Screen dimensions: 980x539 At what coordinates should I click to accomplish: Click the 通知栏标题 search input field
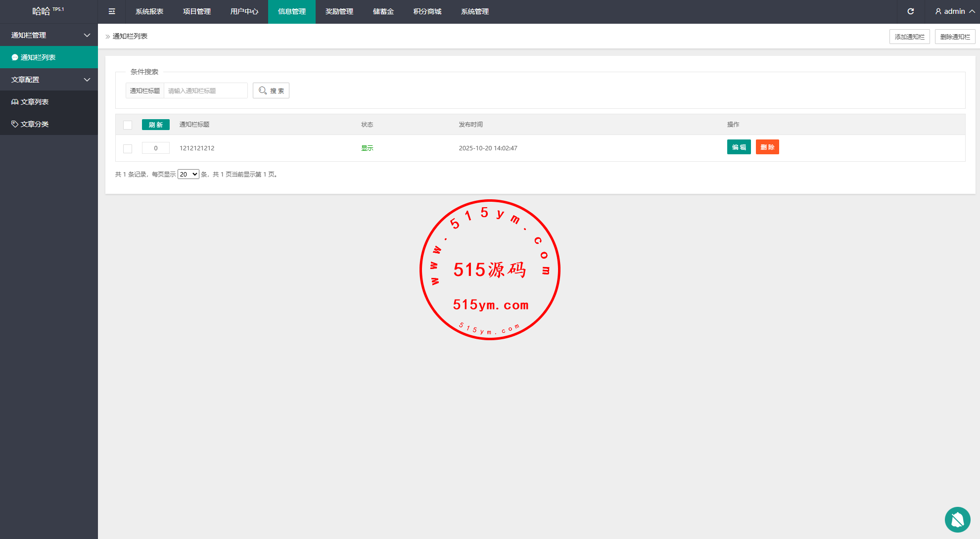pos(206,90)
